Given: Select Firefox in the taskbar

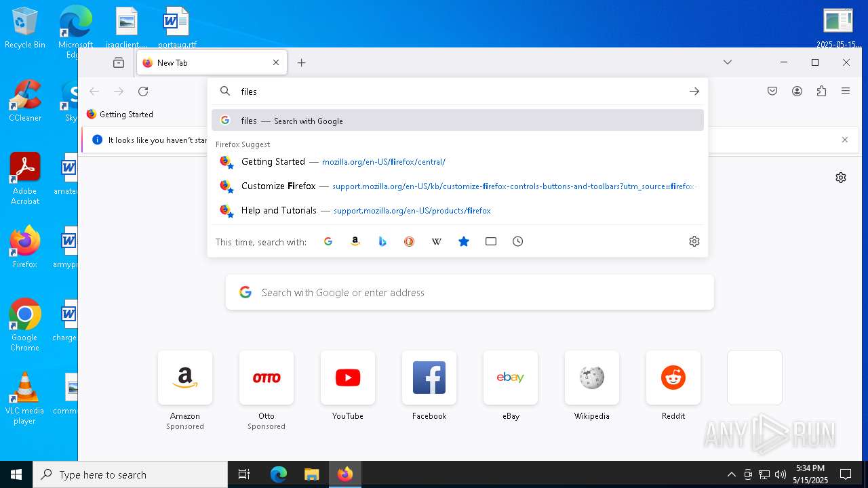Looking at the screenshot, I should (345, 474).
